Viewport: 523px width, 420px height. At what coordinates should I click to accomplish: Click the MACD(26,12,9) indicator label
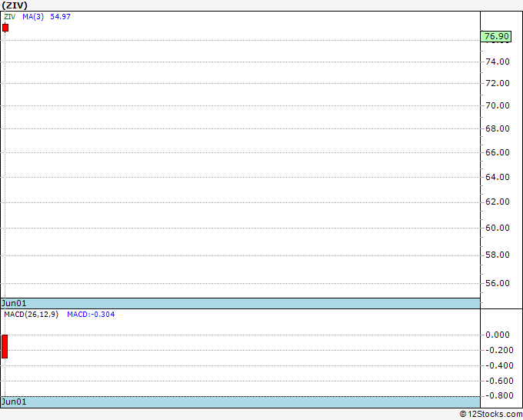click(x=31, y=315)
